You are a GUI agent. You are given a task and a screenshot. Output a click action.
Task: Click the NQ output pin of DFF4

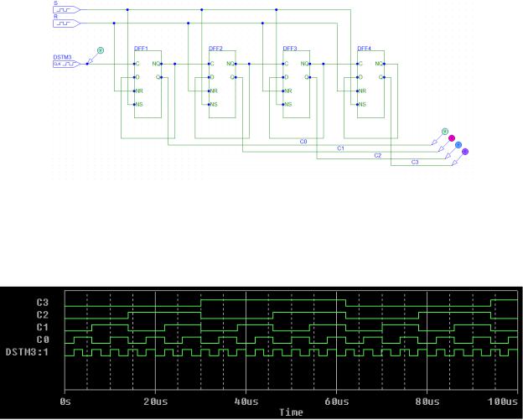[379, 64]
